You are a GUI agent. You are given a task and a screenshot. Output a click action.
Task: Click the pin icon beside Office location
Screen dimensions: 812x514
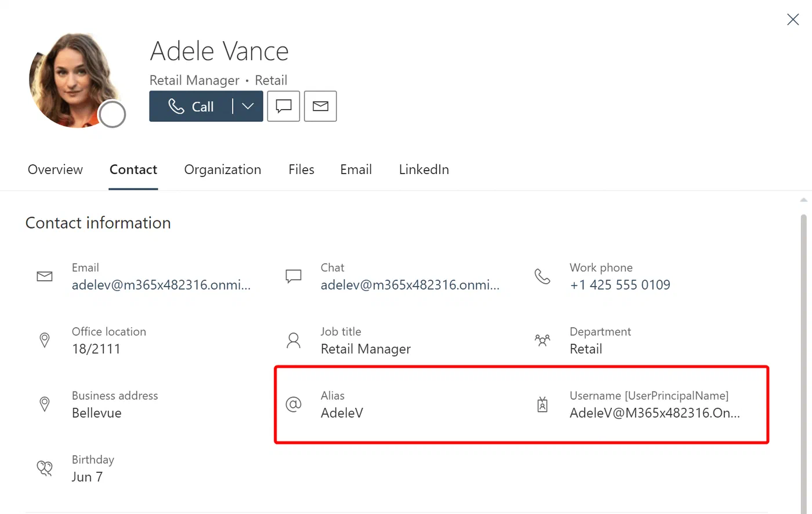tap(45, 341)
